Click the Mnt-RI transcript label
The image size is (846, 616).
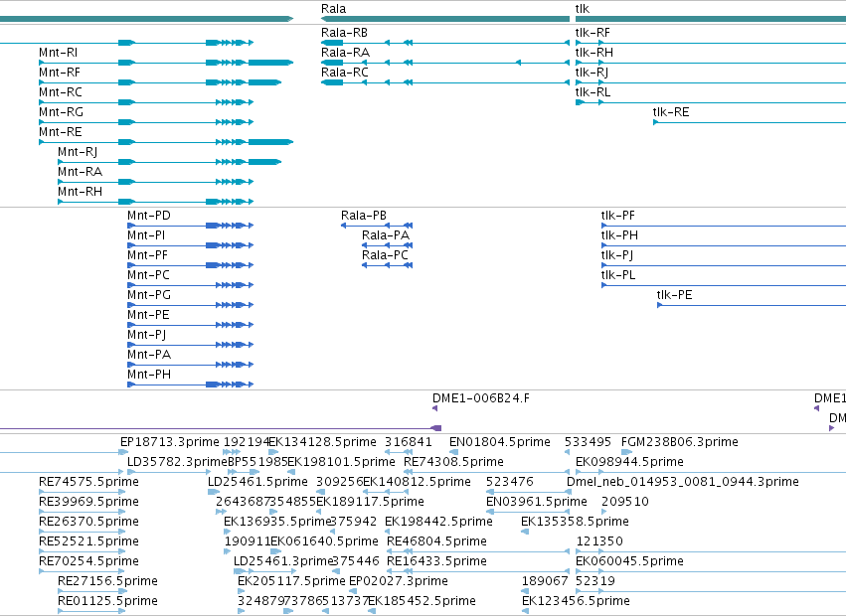point(59,53)
